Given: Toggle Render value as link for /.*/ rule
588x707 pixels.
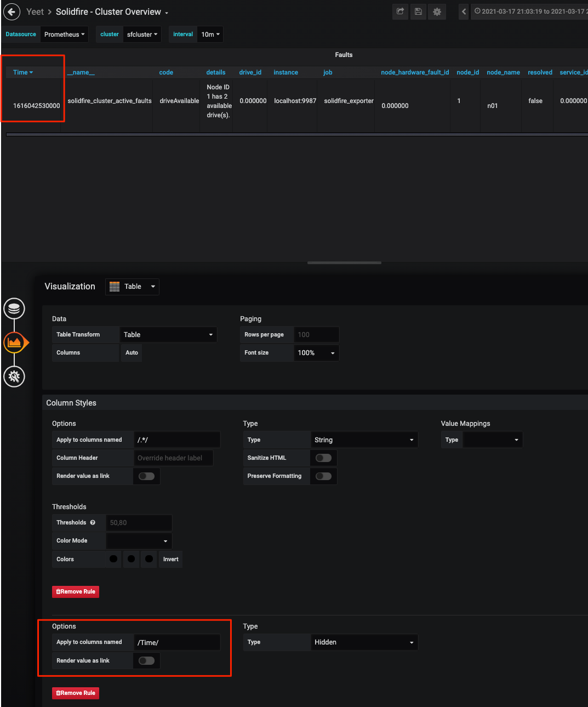Looking at the screenshot, I should tap(146, 476).
